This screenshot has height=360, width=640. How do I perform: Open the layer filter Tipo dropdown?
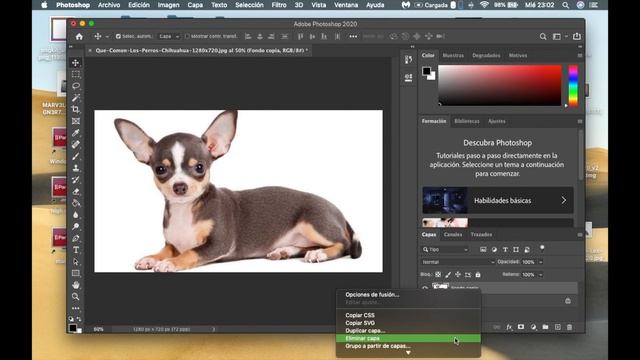(445, 249)
